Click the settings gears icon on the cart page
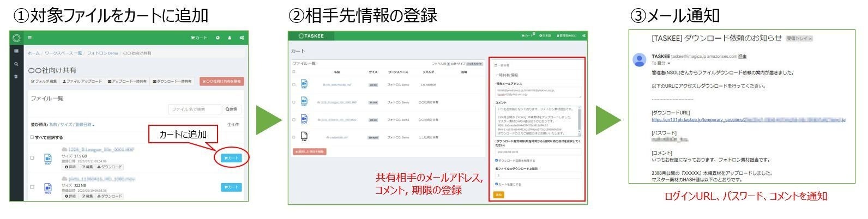868x219 pixels. coord(583,35)
